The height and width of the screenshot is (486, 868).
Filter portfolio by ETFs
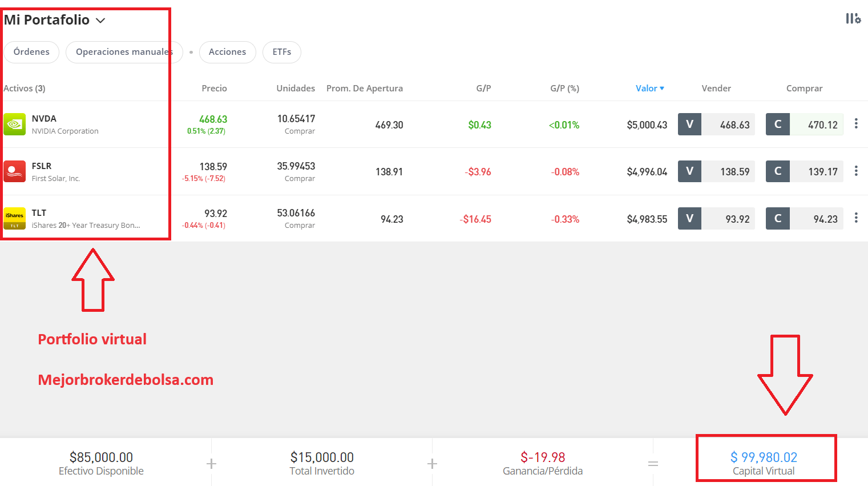(282, 52)
